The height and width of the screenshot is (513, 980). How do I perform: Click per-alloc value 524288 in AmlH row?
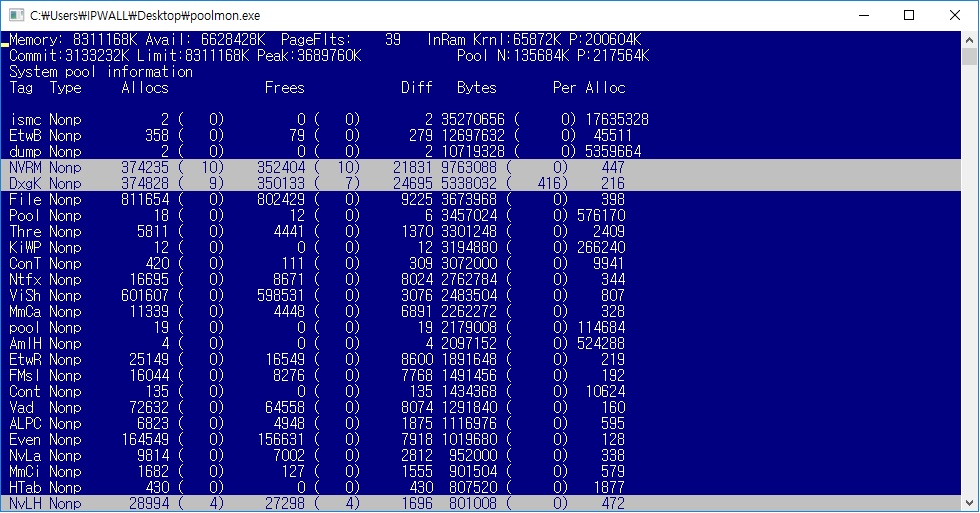pos(601,344)
